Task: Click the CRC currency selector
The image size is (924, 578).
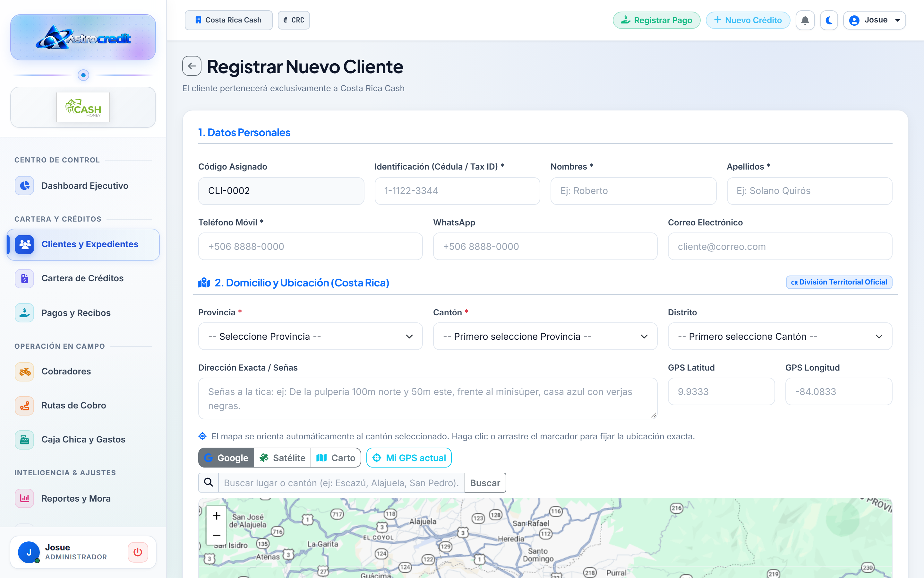Action: pos(294,20)
